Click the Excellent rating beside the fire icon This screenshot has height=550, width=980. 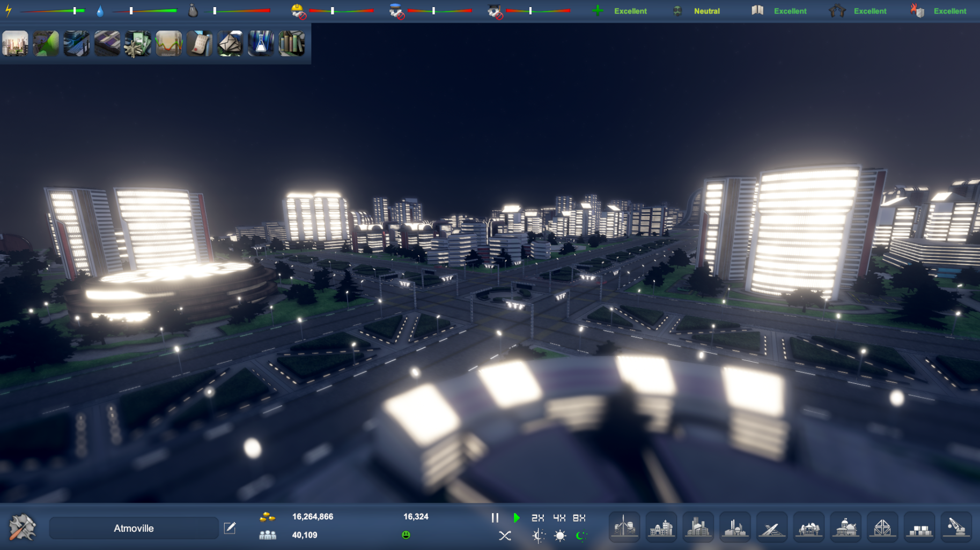click(x=950, y=11)
